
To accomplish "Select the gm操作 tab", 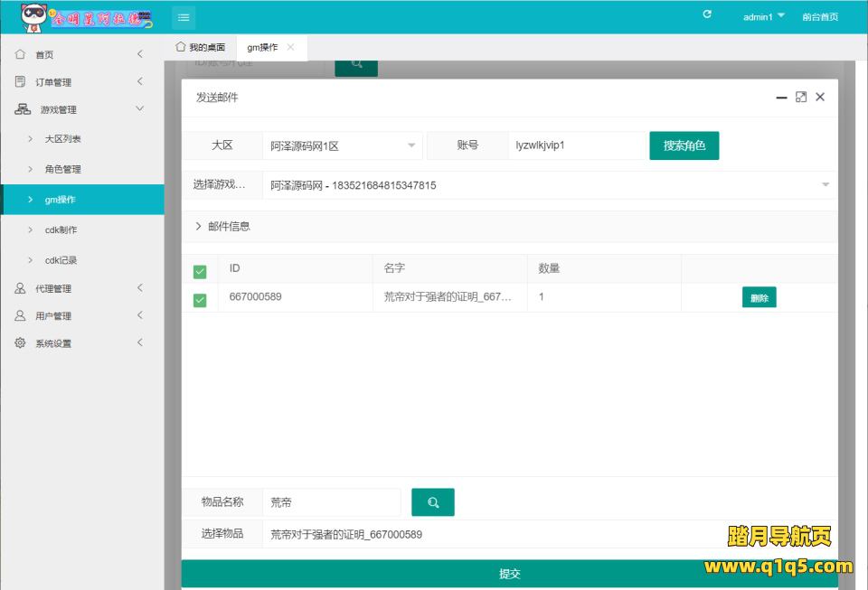I will tap(262, 47).
